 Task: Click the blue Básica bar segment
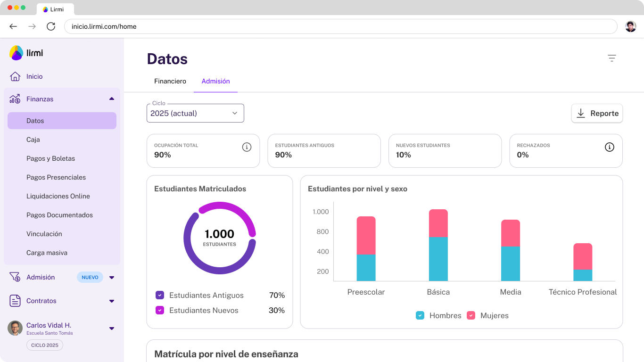438,259
